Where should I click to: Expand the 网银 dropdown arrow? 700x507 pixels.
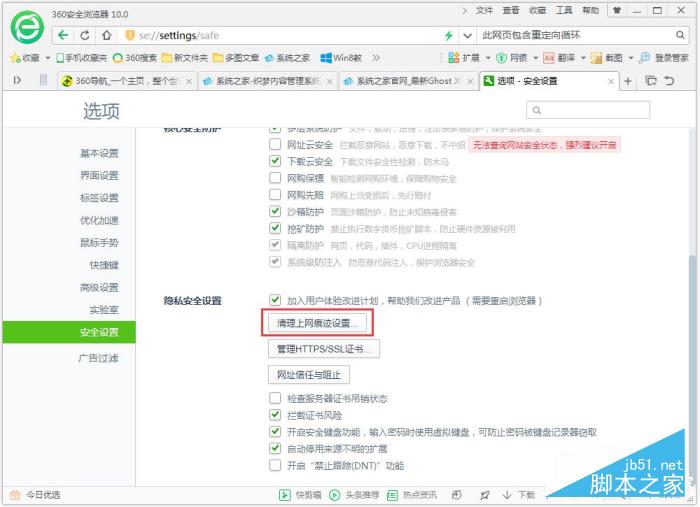click(535, 58)
